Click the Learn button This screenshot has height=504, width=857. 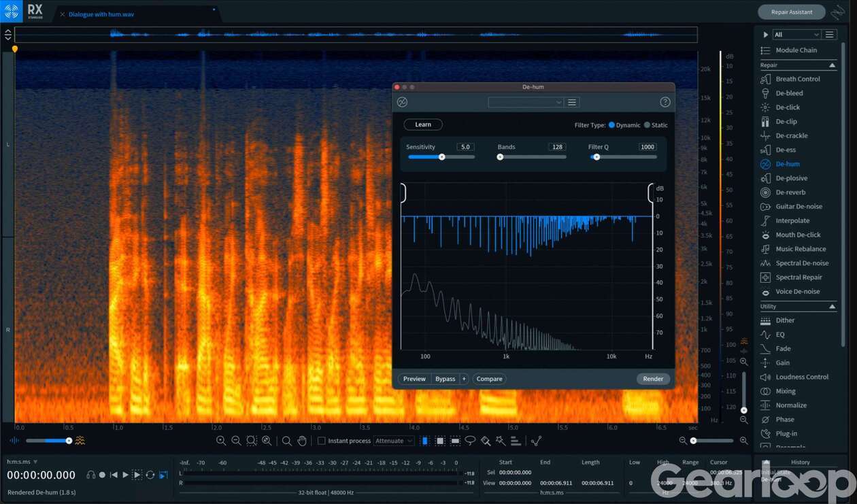[x=423, y=124]
